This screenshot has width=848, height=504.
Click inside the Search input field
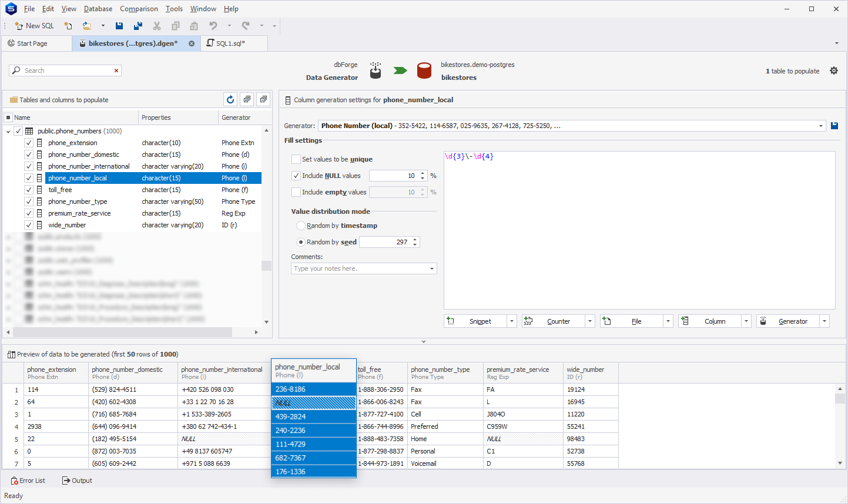click(65, 70)
